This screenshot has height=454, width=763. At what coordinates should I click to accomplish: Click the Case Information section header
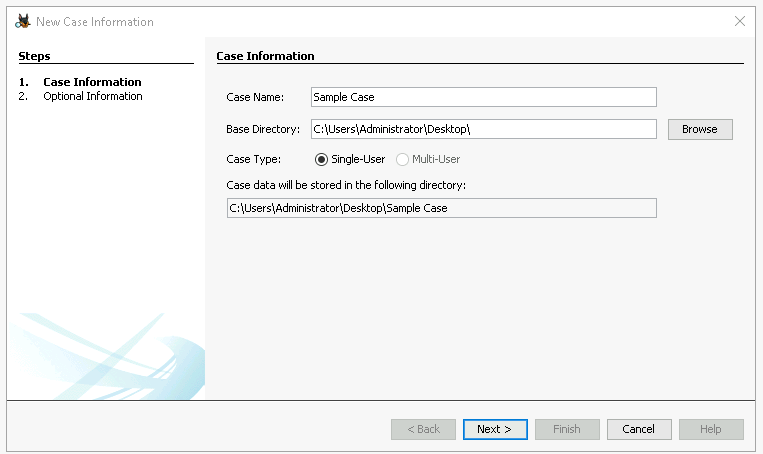pyautogui.click(x=265, y=56)
